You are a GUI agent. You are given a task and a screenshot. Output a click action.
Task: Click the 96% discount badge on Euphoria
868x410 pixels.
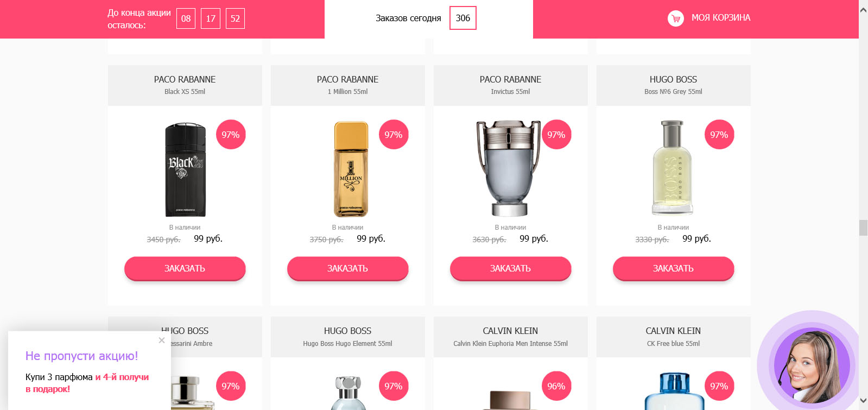click(556, 386)
